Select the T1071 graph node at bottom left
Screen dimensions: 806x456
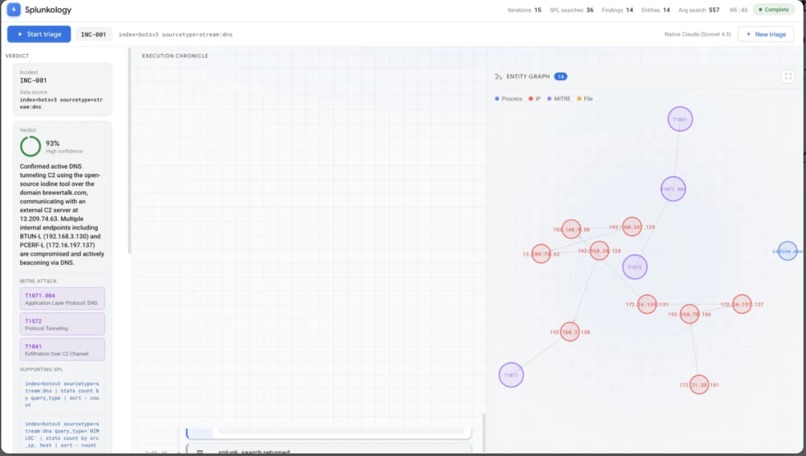511,375
